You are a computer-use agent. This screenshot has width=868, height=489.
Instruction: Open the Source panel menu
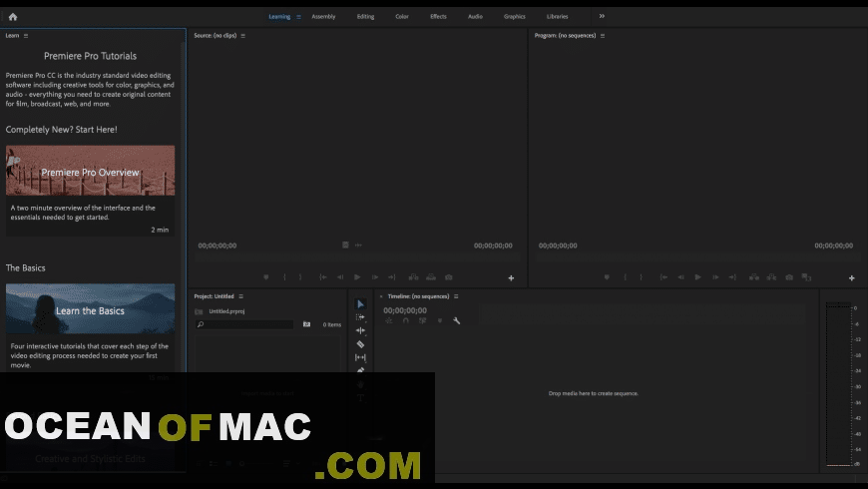coord(242,36)
